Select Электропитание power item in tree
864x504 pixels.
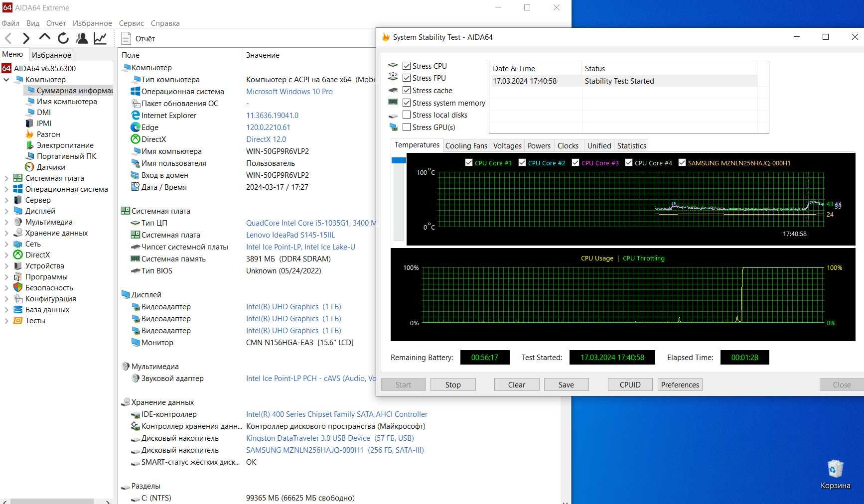pyautogui.click(x=65, y=145)
